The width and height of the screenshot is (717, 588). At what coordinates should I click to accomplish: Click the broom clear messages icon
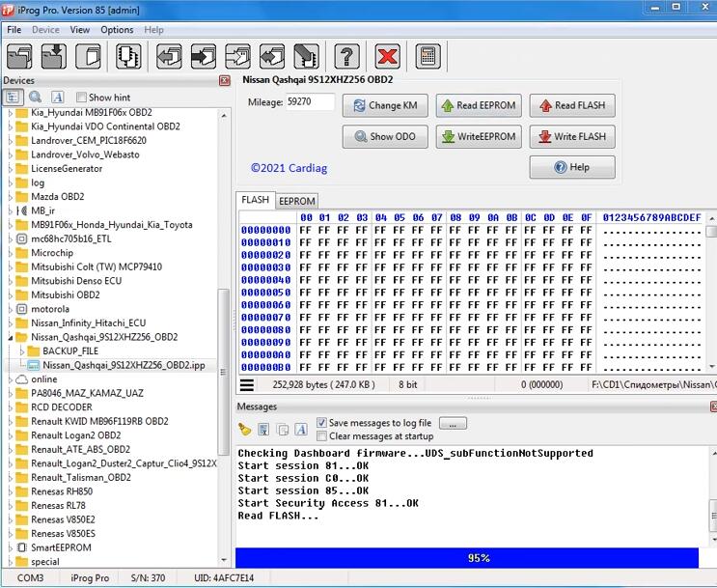click(245, 430)
